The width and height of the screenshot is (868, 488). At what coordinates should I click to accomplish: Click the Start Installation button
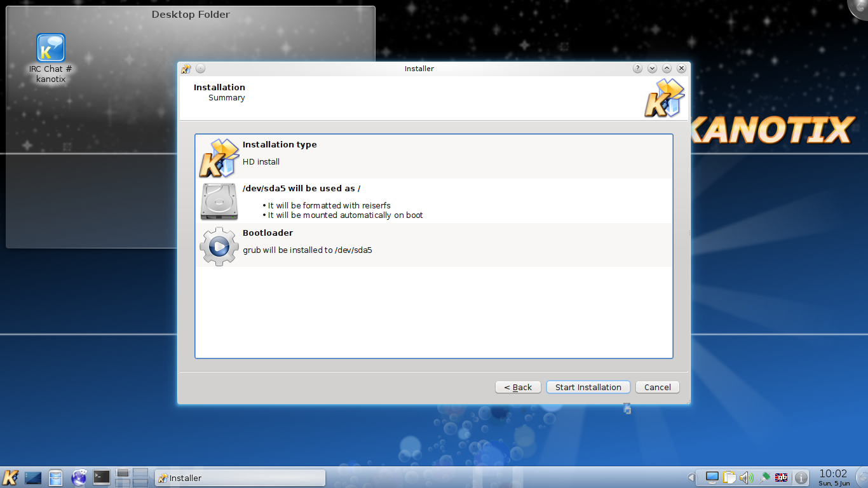(588, 387)
